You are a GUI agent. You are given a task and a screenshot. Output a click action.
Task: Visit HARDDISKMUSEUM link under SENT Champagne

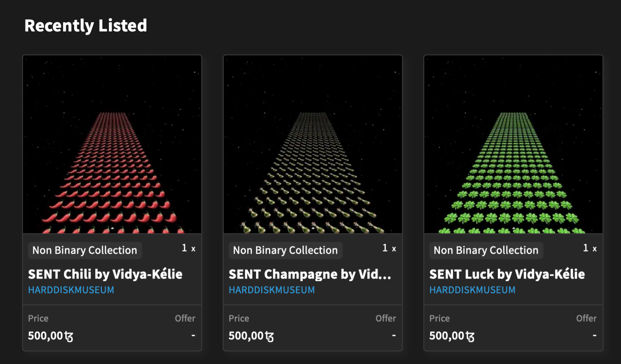coord(271,290)
